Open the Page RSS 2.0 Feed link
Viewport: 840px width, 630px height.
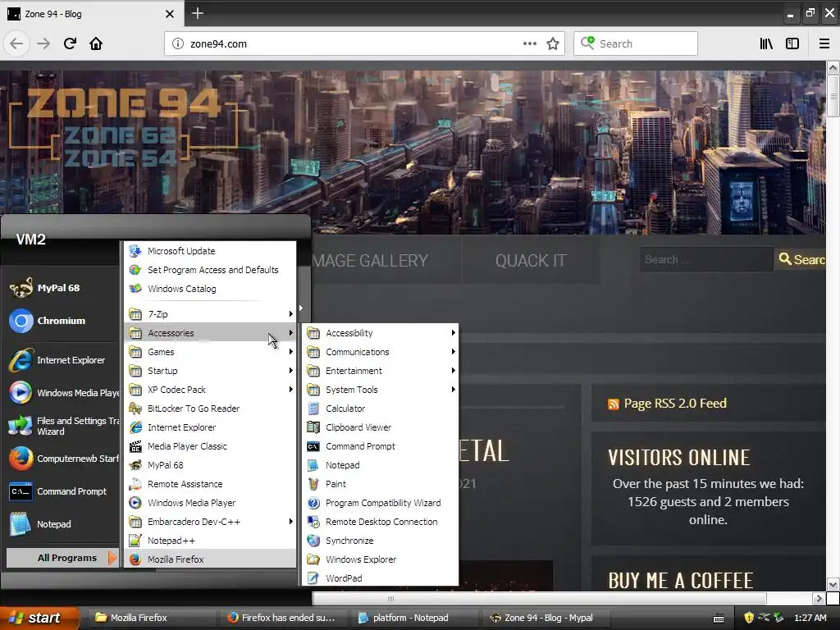675,403
